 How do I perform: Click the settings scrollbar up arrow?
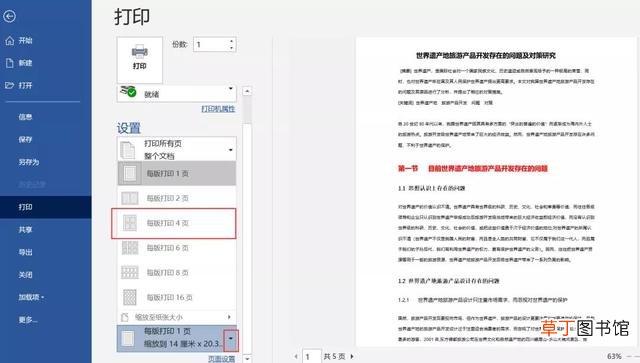(247, 91)
